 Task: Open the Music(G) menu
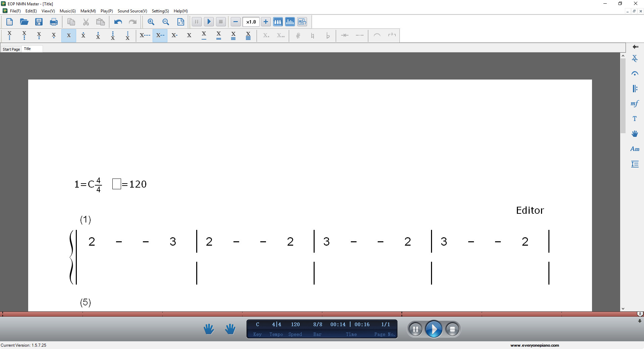coord(67,11)
